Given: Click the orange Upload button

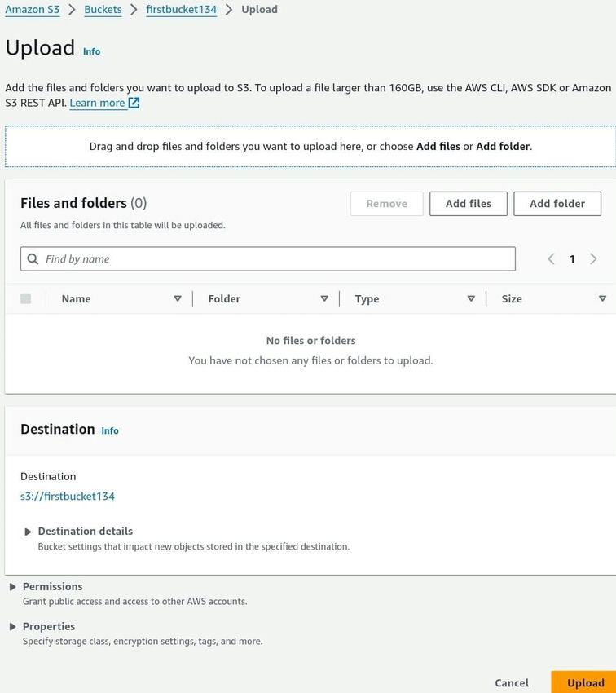Looking at the screenshot, I should coord(585,682).
